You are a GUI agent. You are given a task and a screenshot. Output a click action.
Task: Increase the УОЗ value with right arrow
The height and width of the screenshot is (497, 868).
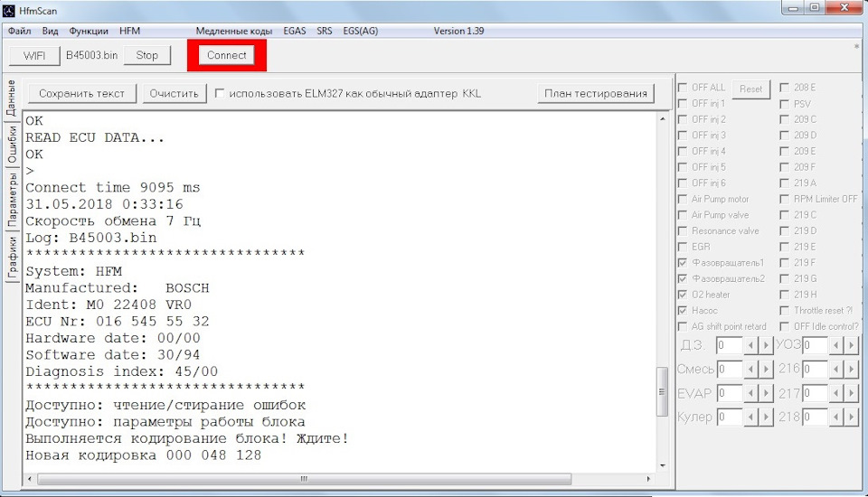point(852,345)
